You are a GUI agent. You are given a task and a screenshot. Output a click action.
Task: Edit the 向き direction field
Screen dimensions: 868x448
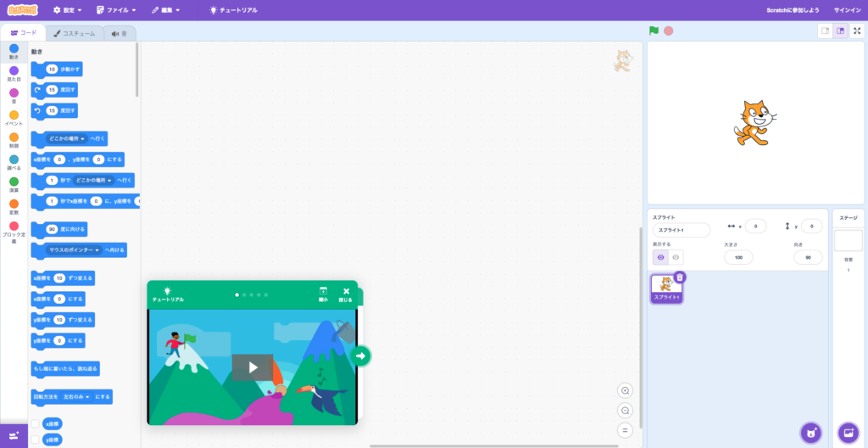[808, 257]
